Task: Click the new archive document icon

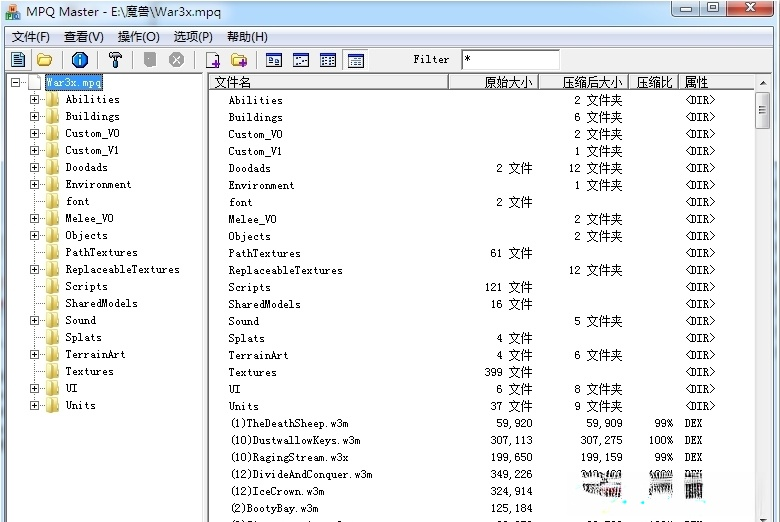Action: 18,60
